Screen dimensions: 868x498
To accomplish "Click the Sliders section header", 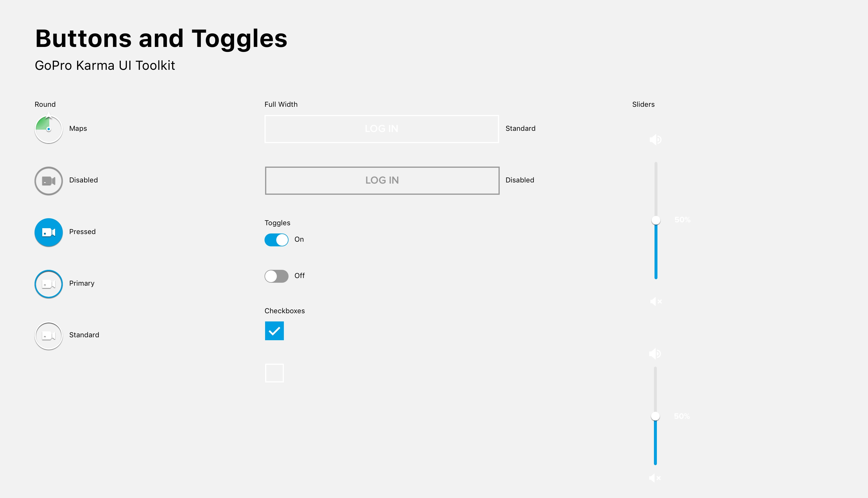I will click(x=643, y=104).
